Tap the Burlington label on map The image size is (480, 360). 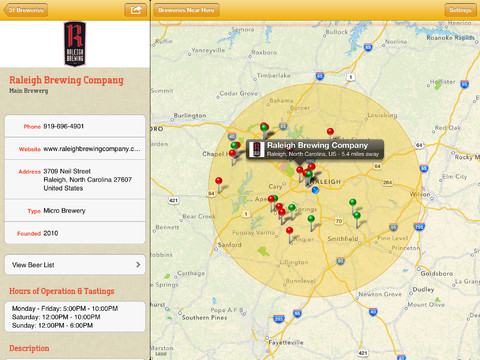click(x=190, y=115)
